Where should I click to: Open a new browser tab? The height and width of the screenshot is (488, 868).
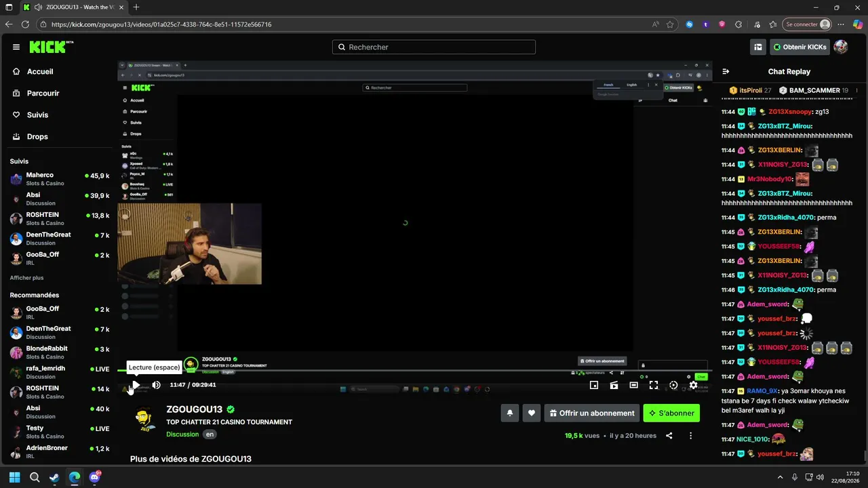[x=136, y=7]
